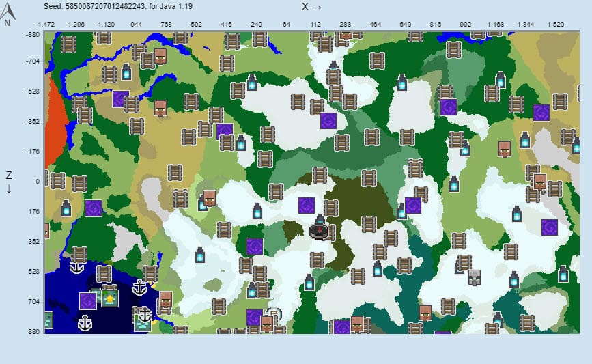Click the village icon near X 1,430, Z 0

click(x=540, y=182)
